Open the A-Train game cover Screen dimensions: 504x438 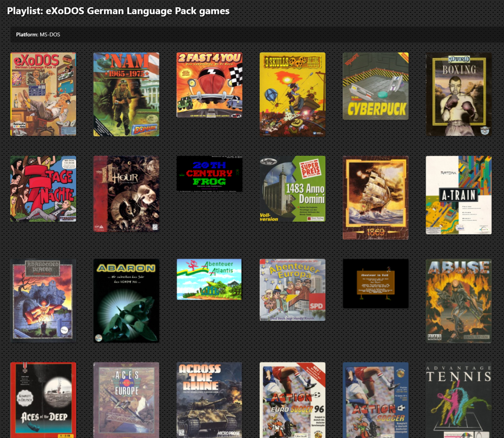459,195
